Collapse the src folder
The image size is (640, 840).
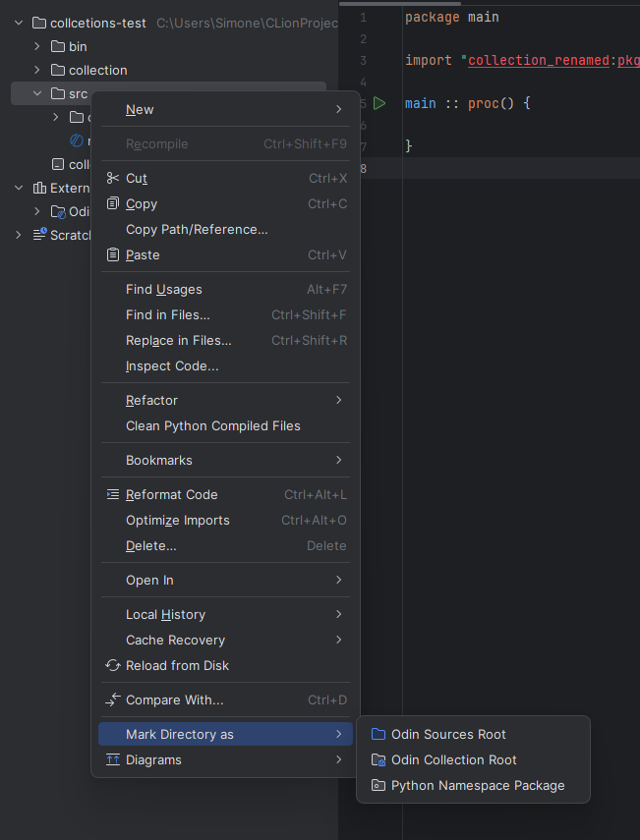[x=37, y=93]
